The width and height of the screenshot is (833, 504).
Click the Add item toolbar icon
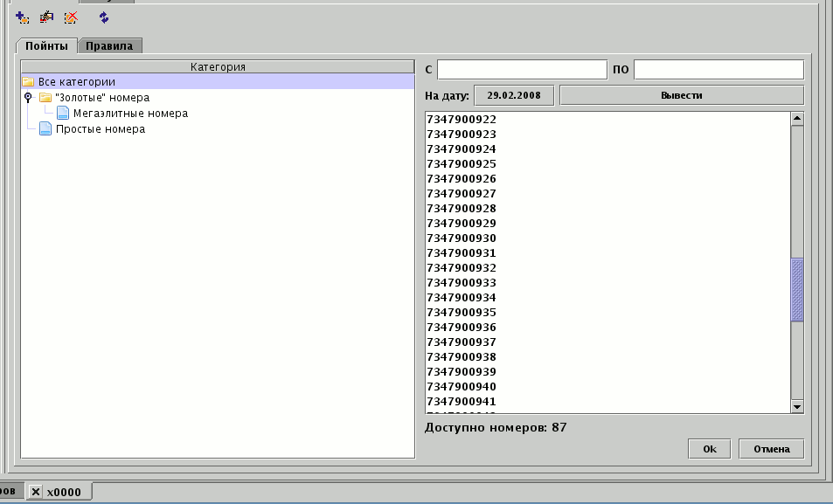tap(23, 17)
